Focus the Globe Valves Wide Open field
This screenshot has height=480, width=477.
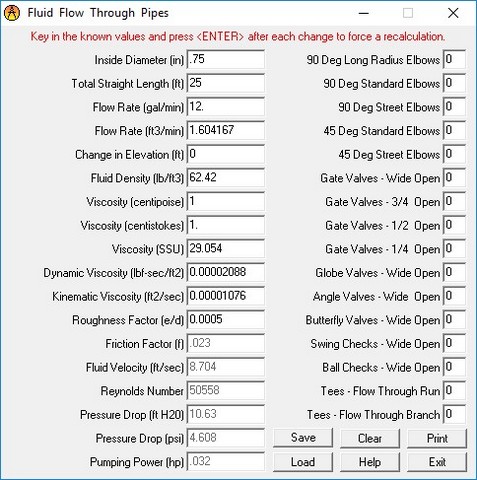(454, 272)
